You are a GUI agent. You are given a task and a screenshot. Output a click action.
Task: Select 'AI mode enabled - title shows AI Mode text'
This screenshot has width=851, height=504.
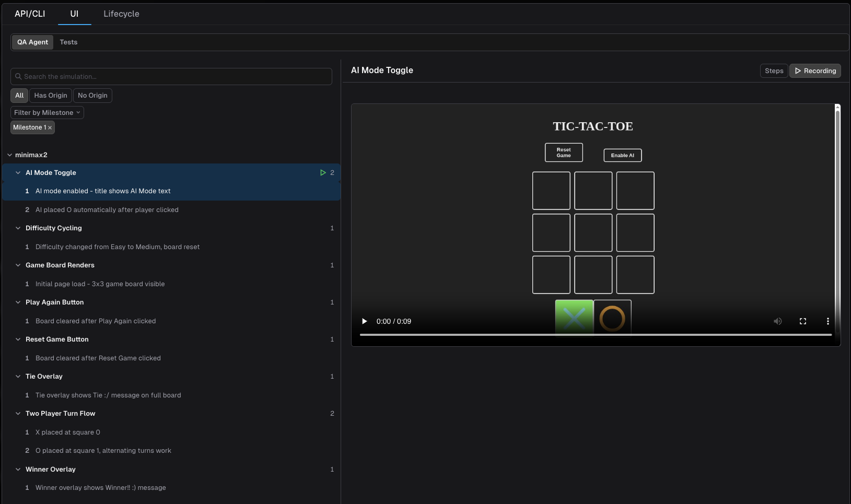click(171, 191)
